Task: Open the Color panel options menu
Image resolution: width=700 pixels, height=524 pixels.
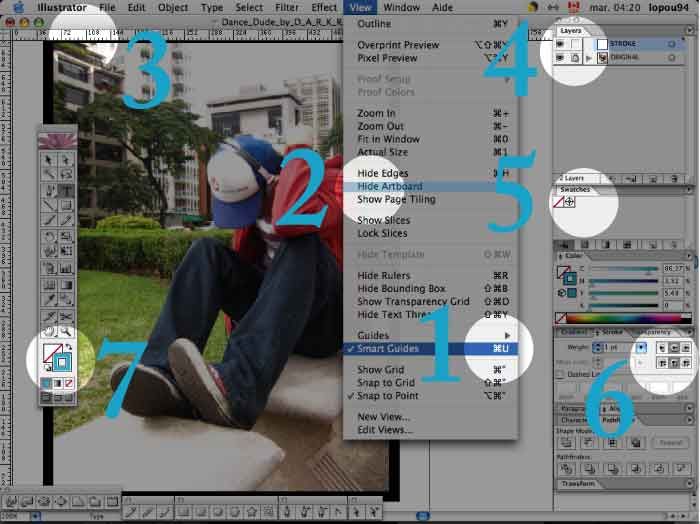Action: pyautogui.click(x=690, y=256)
